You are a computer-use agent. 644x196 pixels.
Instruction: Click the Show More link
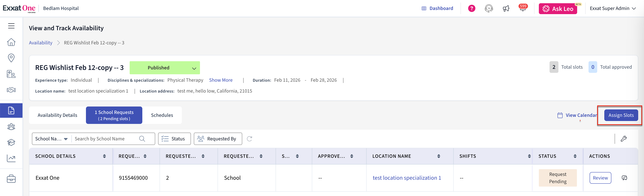(x=220, y=80)
